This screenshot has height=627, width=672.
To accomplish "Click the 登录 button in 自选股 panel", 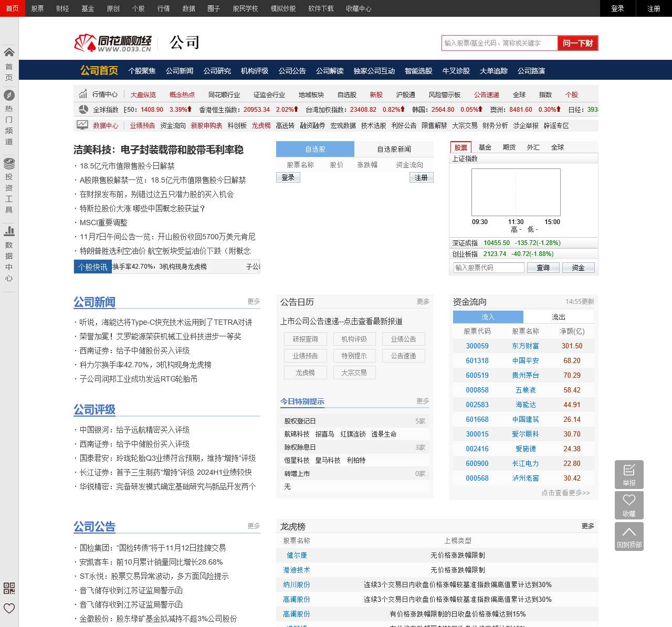I will click(x=288, y=177).
